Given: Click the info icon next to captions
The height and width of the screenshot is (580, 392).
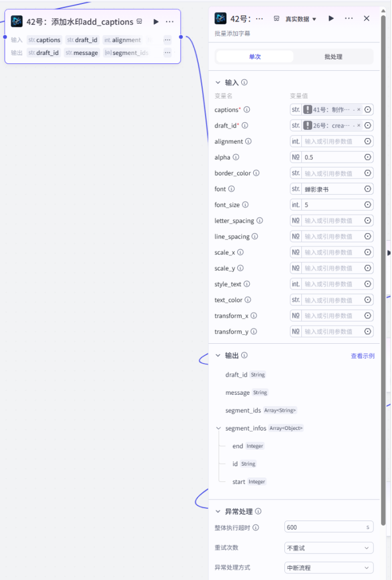Looking at the screenshot, I should 246,109.
